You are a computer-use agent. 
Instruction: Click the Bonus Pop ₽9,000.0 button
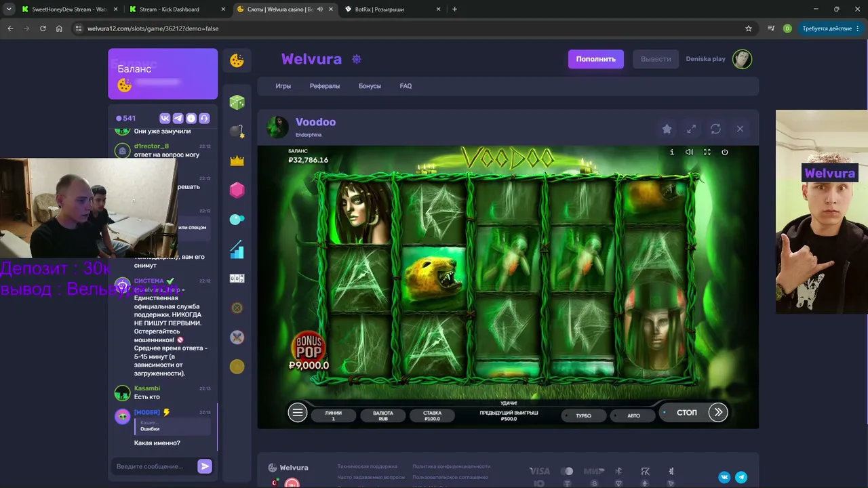tap(309, 352)
